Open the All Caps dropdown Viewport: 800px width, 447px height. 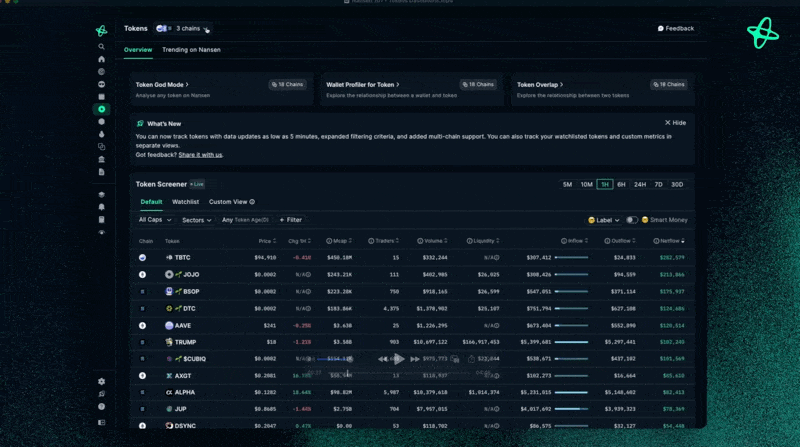point(155,220)
